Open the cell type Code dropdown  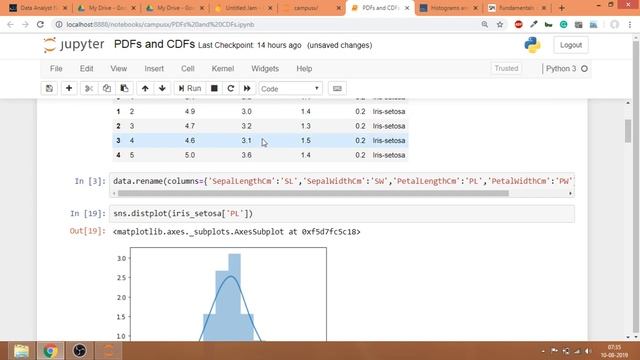tap(290, 89)
